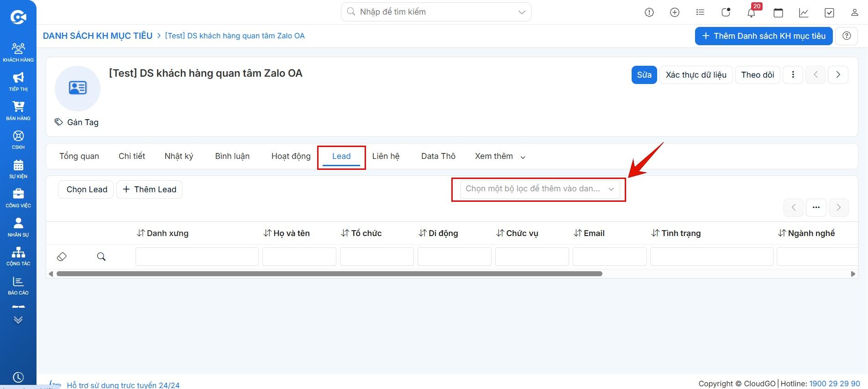
Task: Click the Theo dõi button
Action: (x=758, y=75)
